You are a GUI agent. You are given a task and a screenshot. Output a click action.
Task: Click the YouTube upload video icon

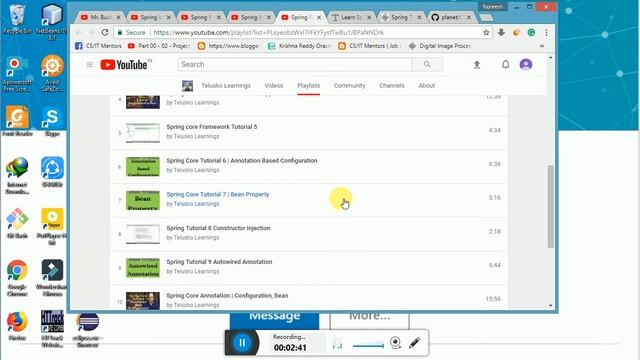click(x=477, y=64)
